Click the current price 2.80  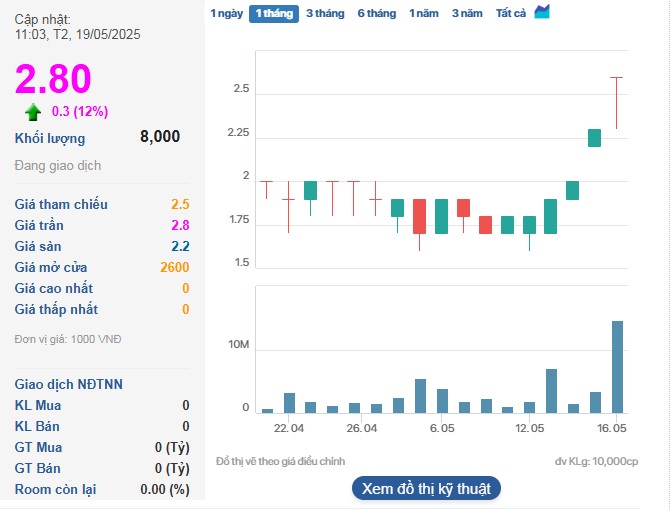click(x=53, y=79)
